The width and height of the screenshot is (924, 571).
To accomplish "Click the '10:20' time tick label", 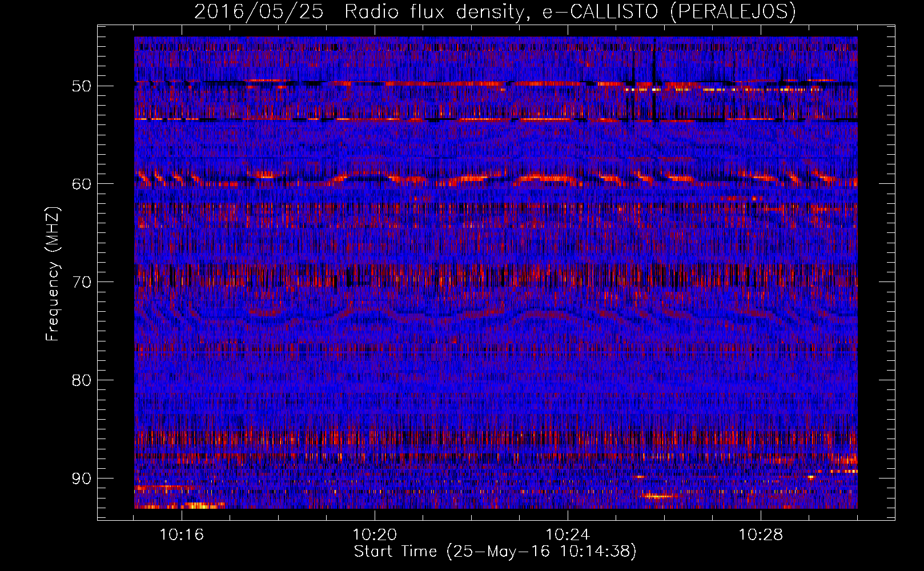I will (375, 535).
